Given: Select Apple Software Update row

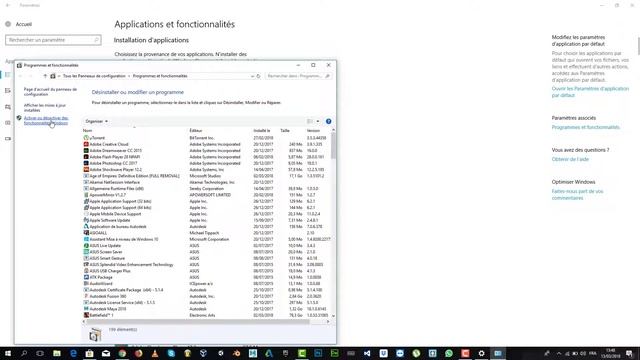Looking at the screenshot, I should pos(206,220).
